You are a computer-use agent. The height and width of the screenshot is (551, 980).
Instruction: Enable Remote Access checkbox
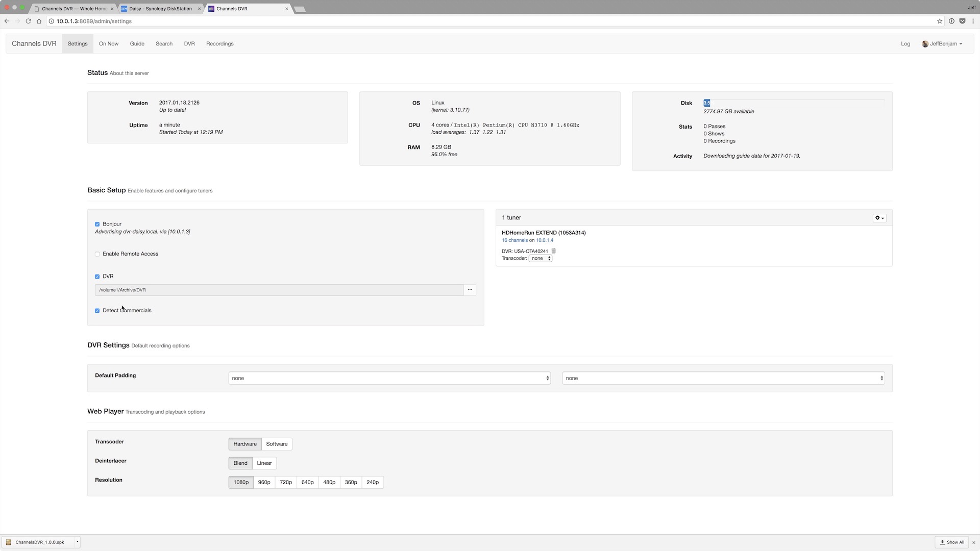97,254
